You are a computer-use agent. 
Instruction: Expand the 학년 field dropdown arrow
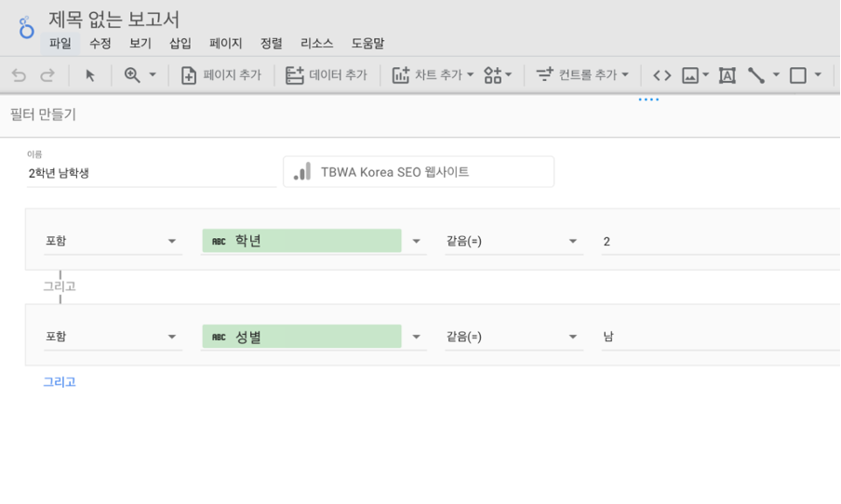416,241
